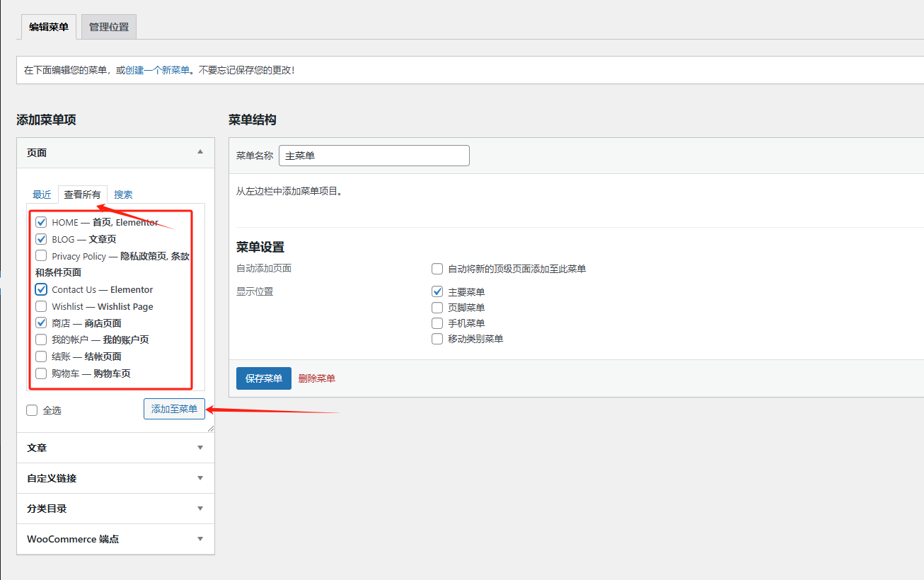Switch to the 编辑菜单 tab

[48, 27]
